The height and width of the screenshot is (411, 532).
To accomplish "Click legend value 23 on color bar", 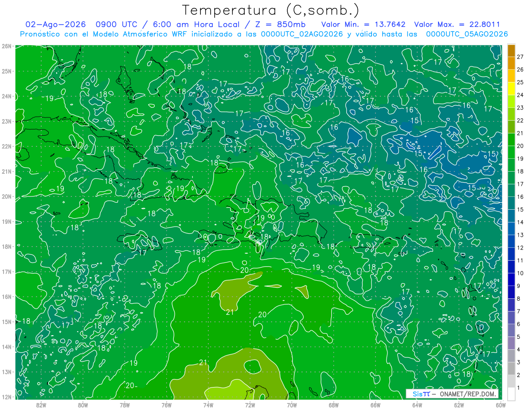I will [520, 108].
